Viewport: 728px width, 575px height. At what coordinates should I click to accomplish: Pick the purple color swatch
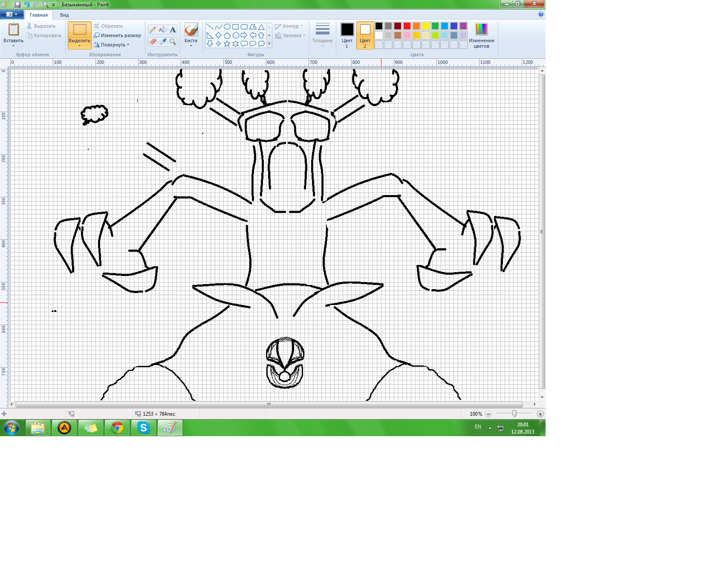463,26
